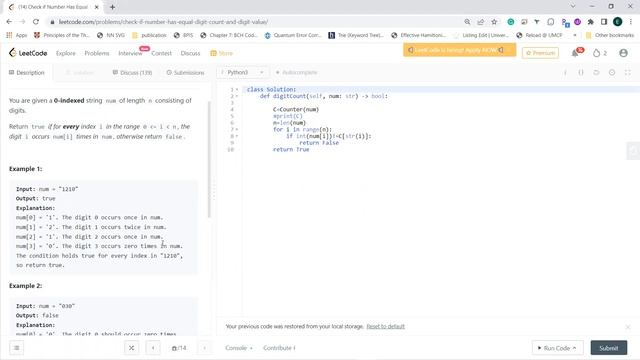The width and height of the screenshot is (640, 360).
Task: Expand the Run Code options arrow
Action: pyautogui.click(x=575, y=348)
